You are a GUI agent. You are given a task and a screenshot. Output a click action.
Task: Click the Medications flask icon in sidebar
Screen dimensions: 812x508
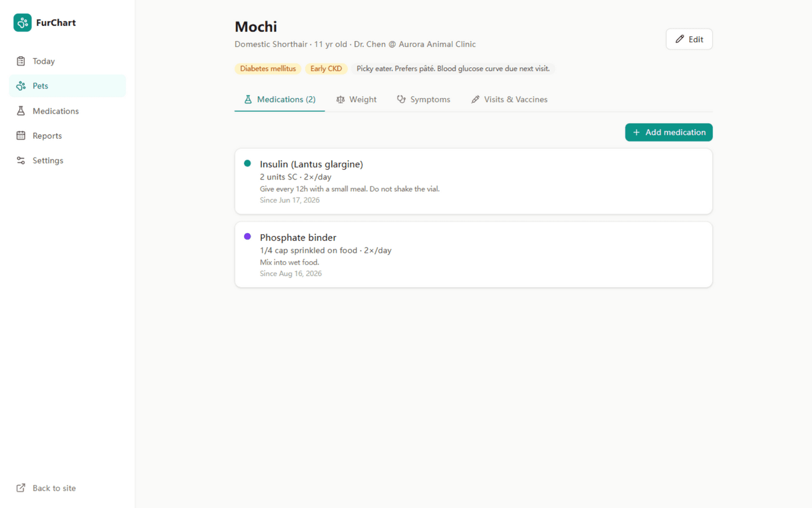pos(21,111)
